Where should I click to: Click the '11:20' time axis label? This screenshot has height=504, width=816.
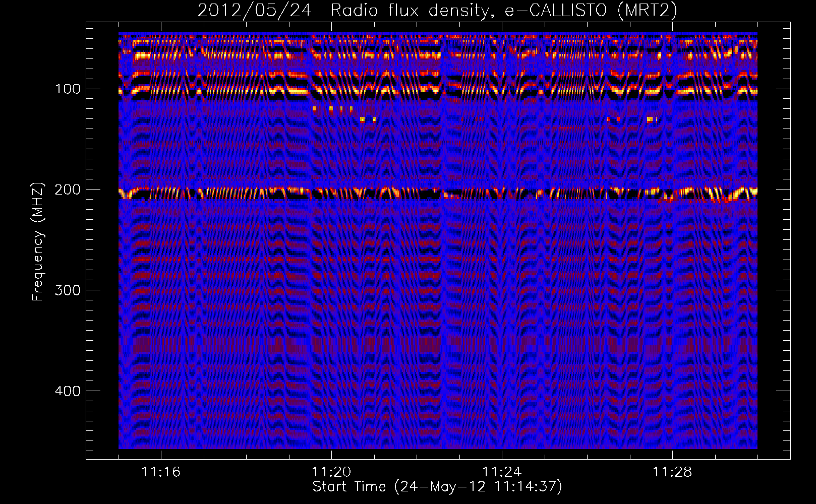click(x=331, y=472)
